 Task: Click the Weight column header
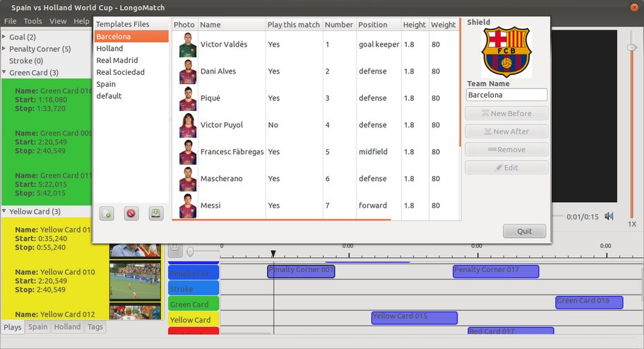[x=443, y=25]
